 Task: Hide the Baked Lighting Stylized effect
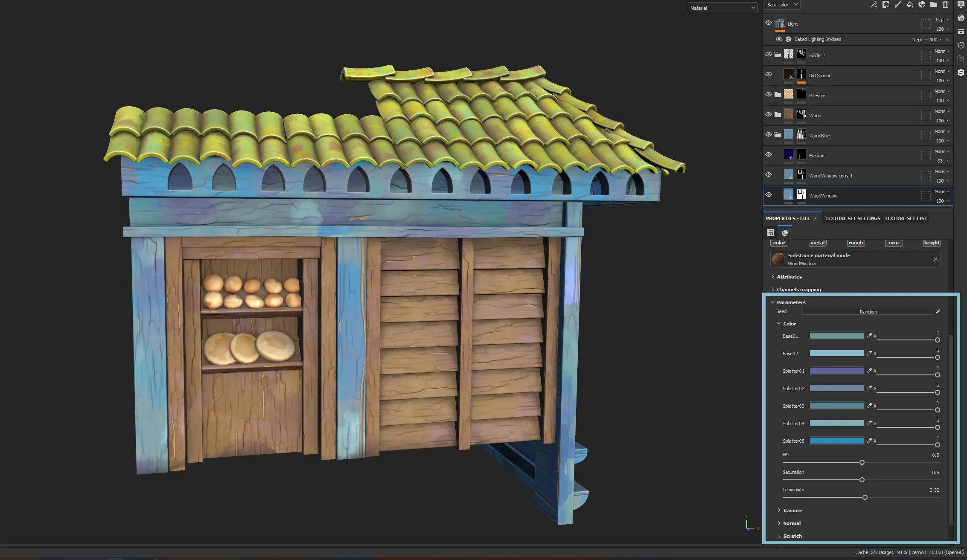click(779, 39)
